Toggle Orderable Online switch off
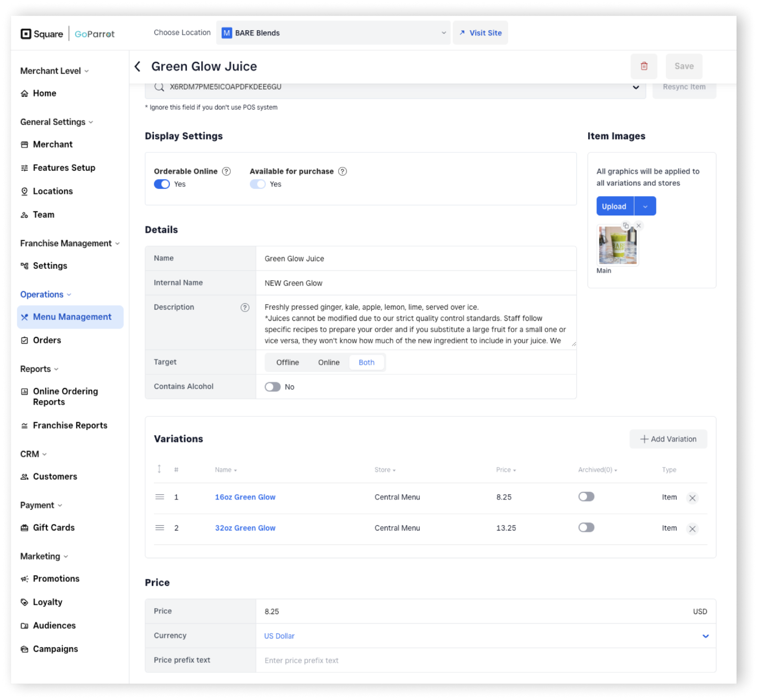 [x=162, y=184]
